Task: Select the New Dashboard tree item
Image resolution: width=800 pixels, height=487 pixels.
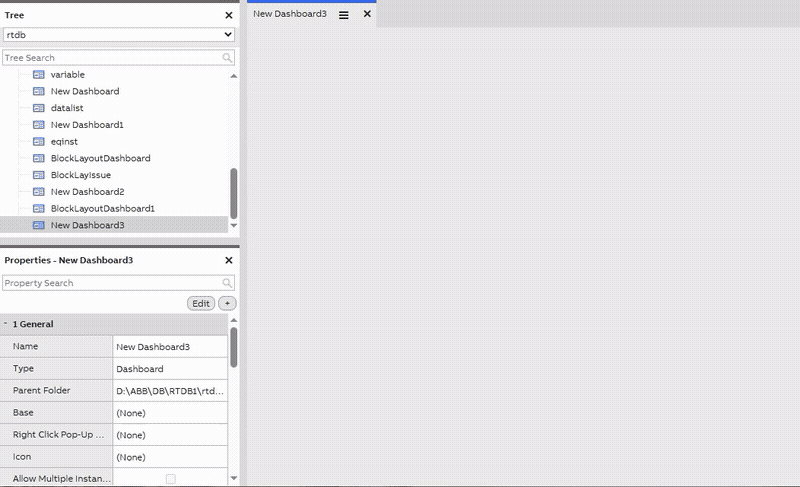Action: click(x=85, y=92)
